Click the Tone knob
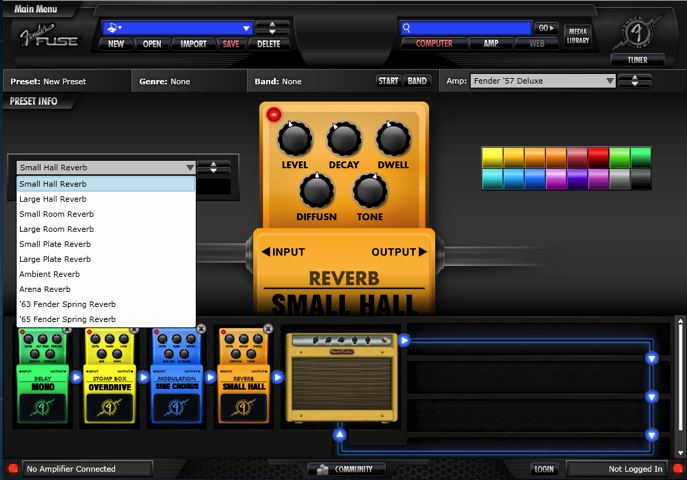The height and width of the screenshot is (480, 687). [x=370, y=191]
